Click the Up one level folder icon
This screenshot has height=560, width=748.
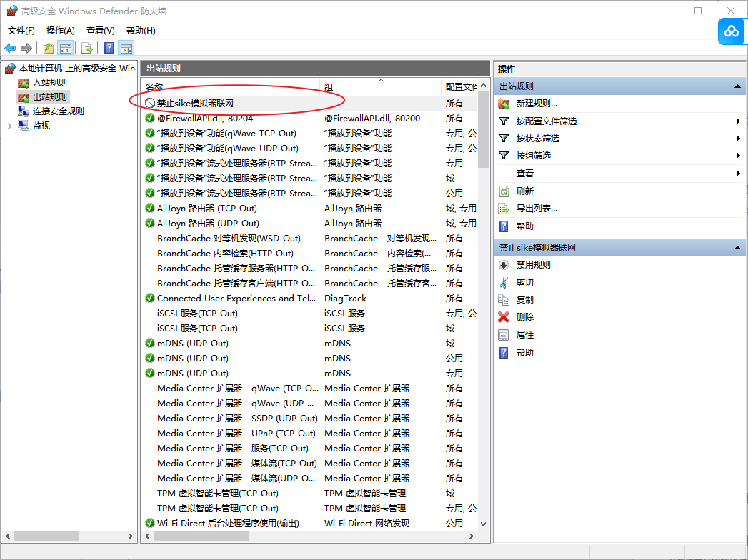coord(48,48)
